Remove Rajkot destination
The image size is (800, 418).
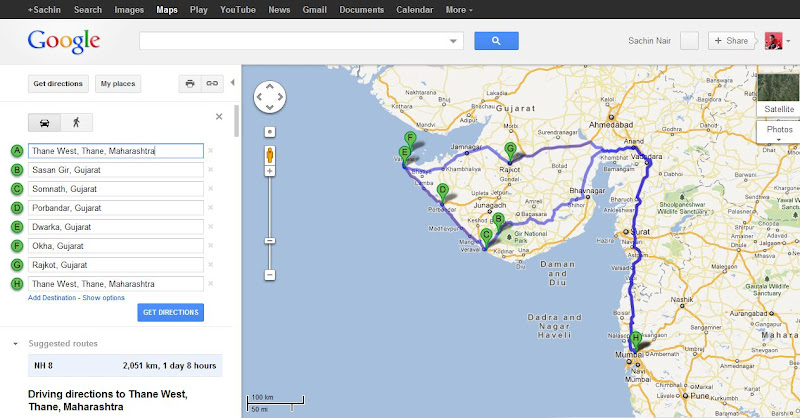pyautogui.click(x=210, y=264)
